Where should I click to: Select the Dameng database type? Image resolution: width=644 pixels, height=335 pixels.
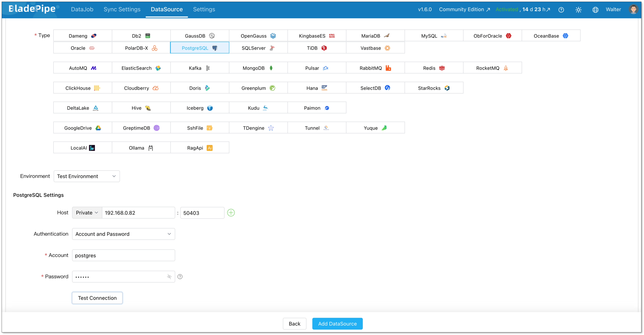click(82, 36)
